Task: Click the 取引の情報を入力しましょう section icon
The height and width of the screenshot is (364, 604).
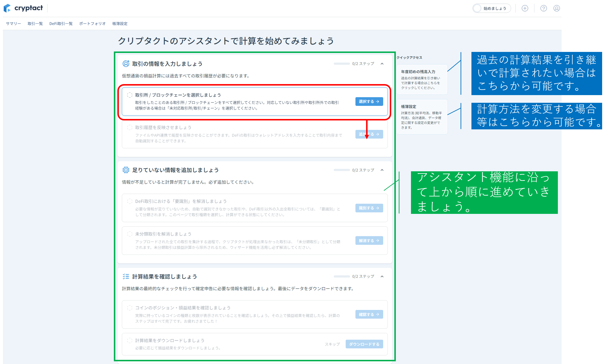Action: 126,64
